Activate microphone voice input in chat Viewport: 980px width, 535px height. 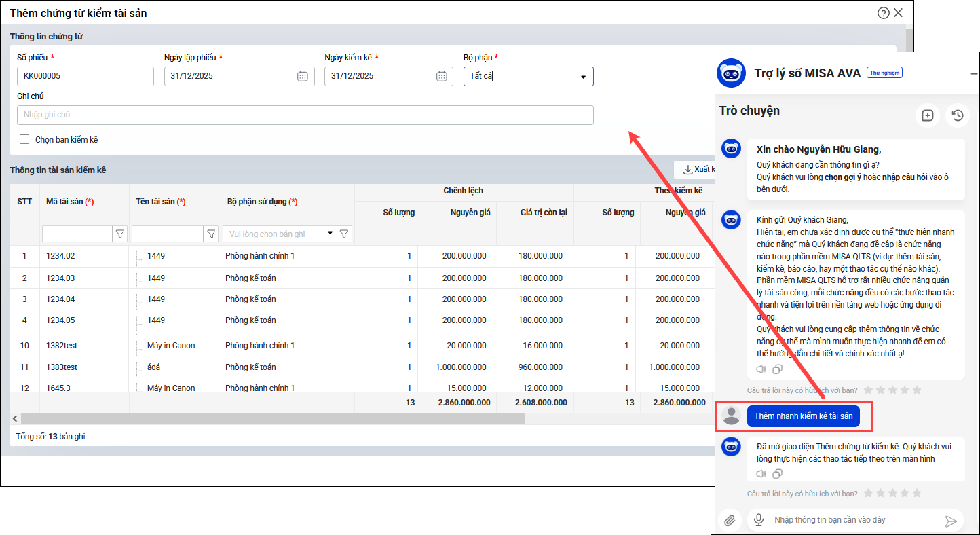click(x=758, y=520)
